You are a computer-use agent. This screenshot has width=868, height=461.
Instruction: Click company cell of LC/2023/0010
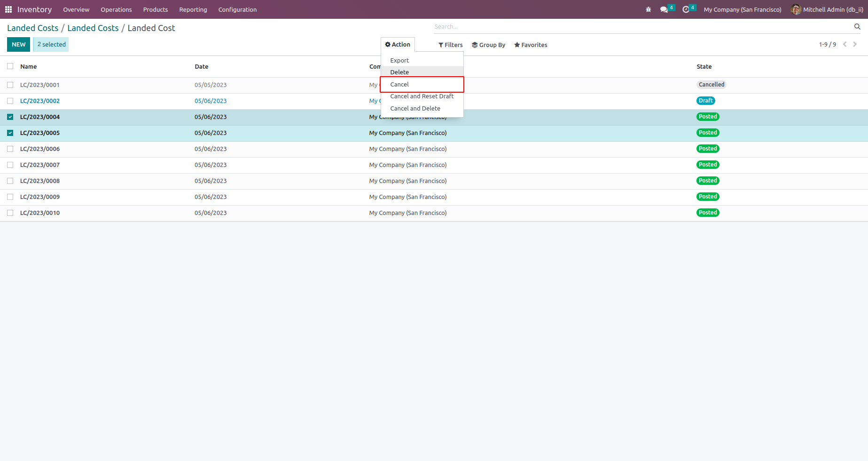click(x=408, y=213)
